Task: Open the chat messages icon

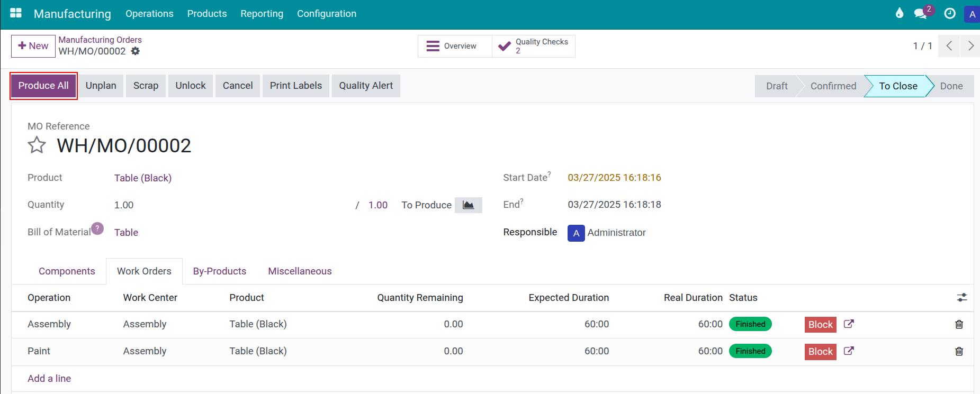Action: (x=921, y=14)
